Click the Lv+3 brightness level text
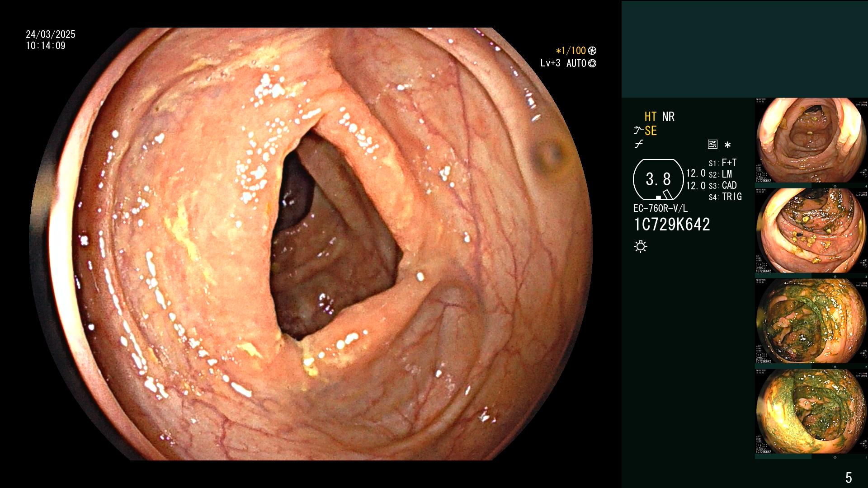Screen dimensions: 868x488 point(550,63)
